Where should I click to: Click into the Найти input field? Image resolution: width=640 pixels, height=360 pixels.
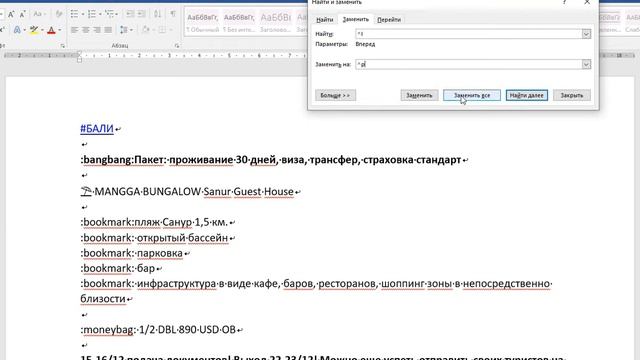(x=469, y=34)
